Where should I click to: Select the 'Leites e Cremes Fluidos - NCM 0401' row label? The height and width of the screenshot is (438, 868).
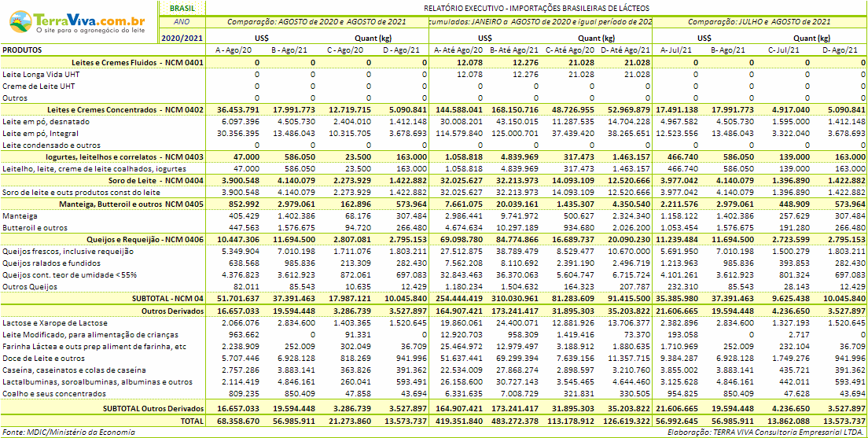[x=138, y=63]
